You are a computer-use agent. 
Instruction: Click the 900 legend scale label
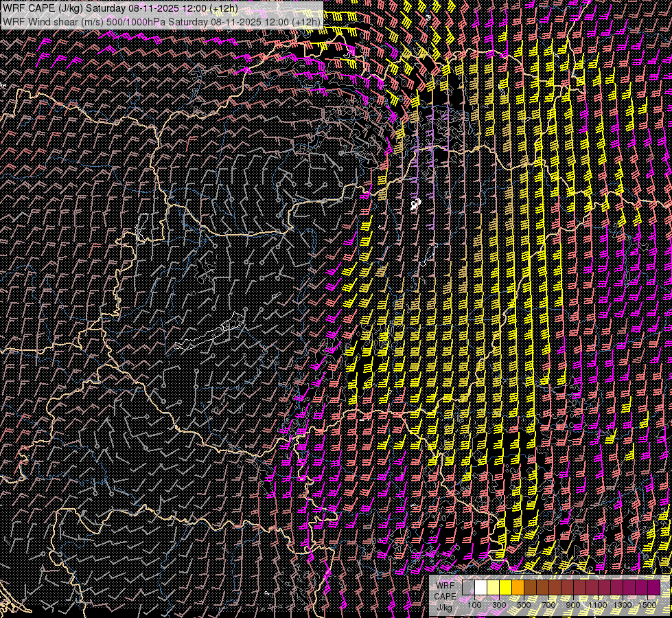click(x=573, y=605)
